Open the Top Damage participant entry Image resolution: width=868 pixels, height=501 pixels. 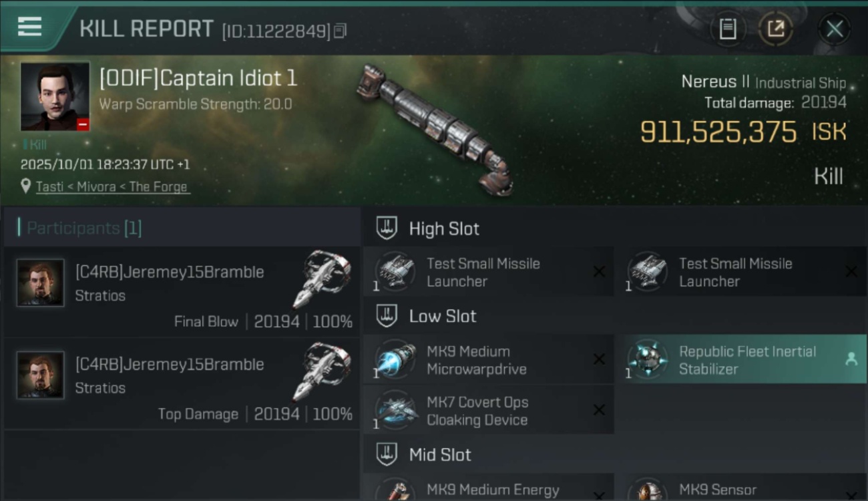[x=182, y=384]
